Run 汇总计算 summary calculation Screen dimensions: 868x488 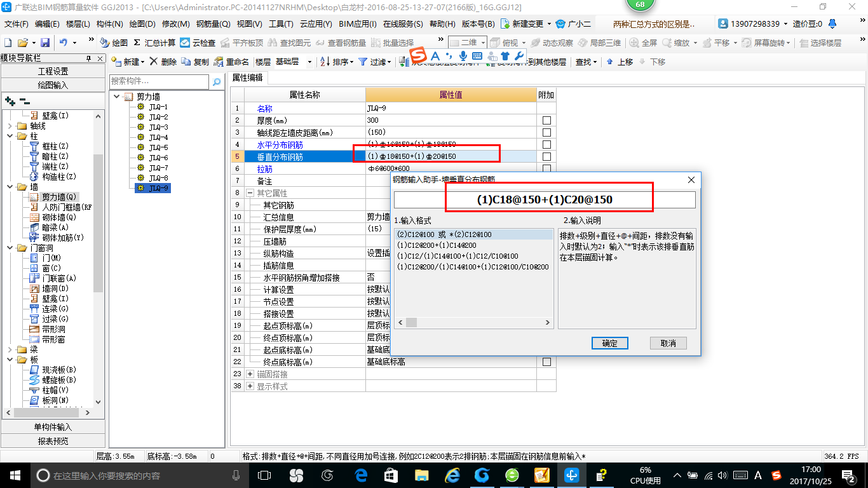[154, 43]
